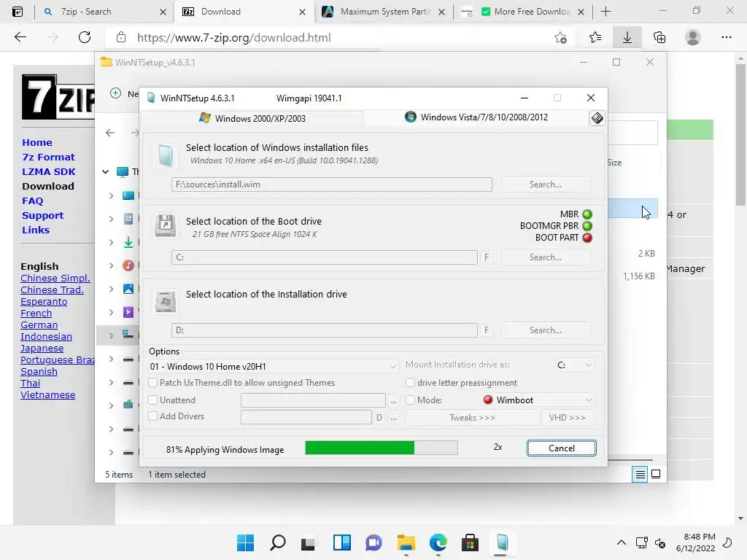
Task: Click the red BOOT PART status light
Action: (587, 238)
